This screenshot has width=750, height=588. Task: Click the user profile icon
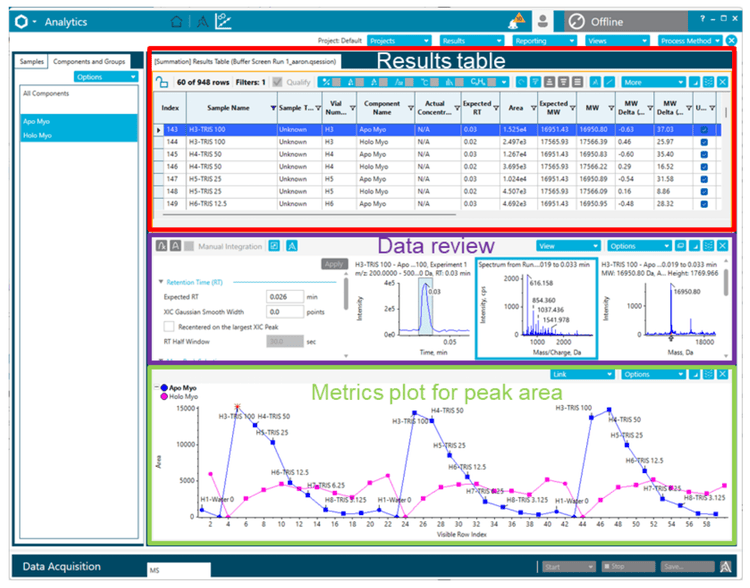[543, 20]
